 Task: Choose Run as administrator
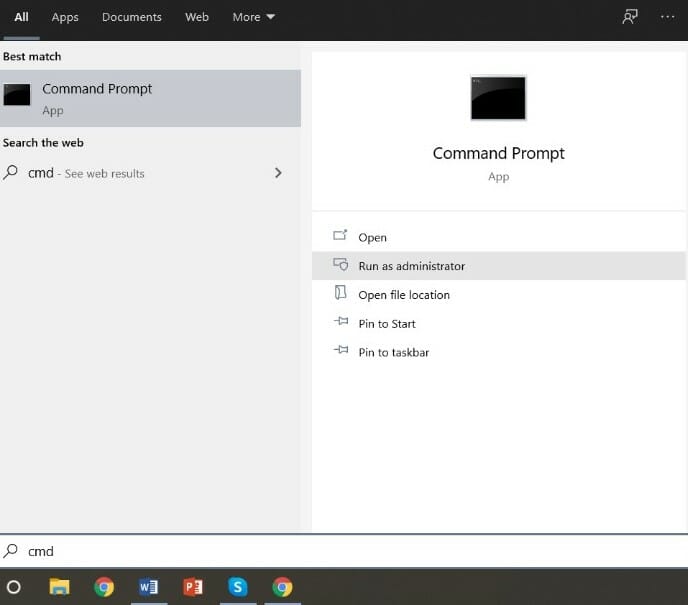(498, 266)
